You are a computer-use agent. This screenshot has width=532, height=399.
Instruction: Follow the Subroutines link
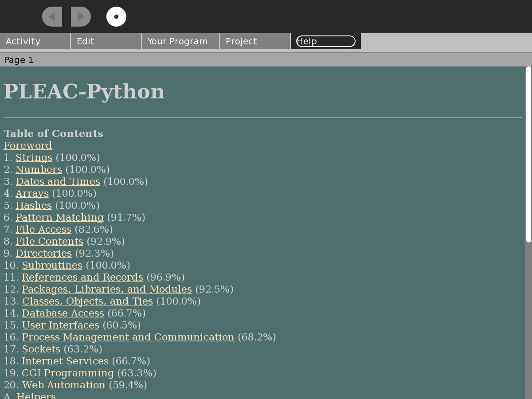pyautogui.click(x=52, y=265)
